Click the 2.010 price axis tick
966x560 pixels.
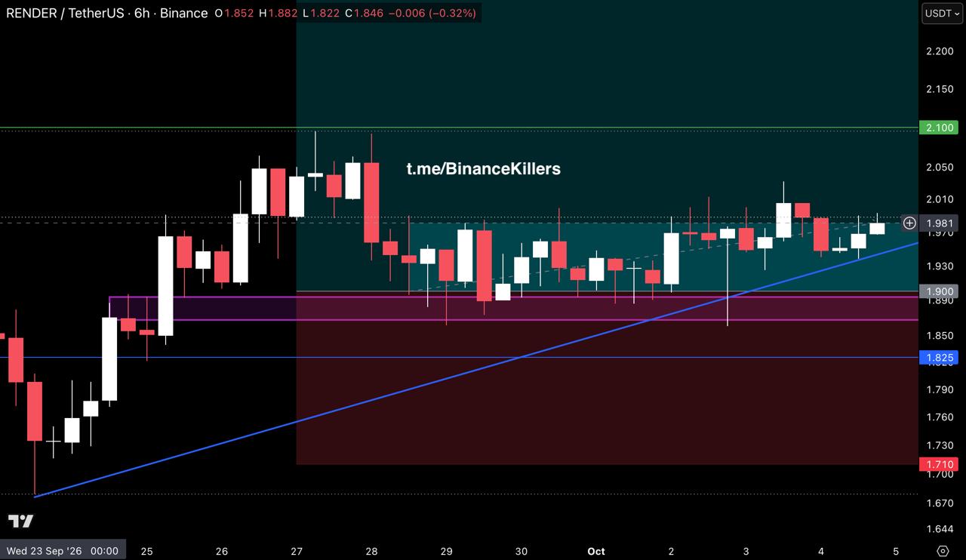point(940,199)
